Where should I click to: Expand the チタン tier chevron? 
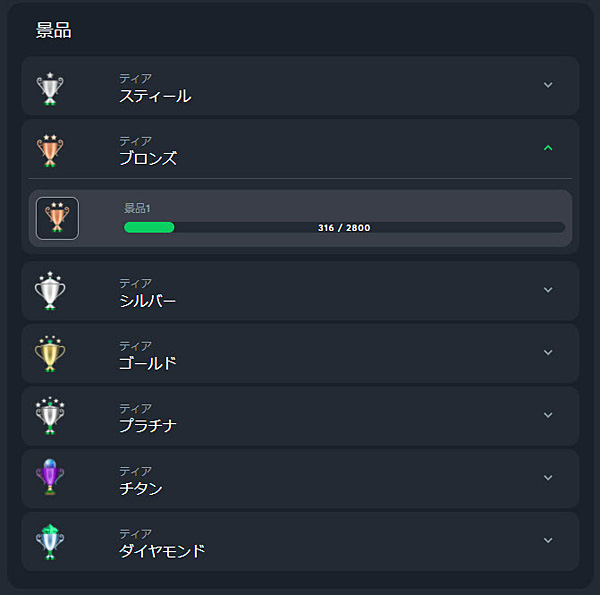tap(548, 477)
